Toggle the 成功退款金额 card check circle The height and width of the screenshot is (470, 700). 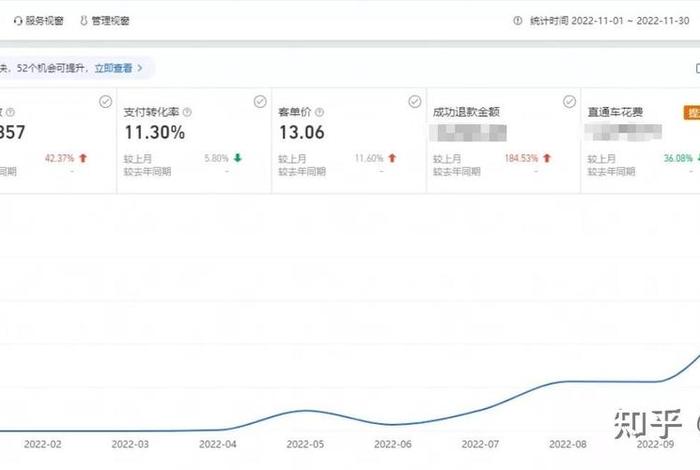569,102
